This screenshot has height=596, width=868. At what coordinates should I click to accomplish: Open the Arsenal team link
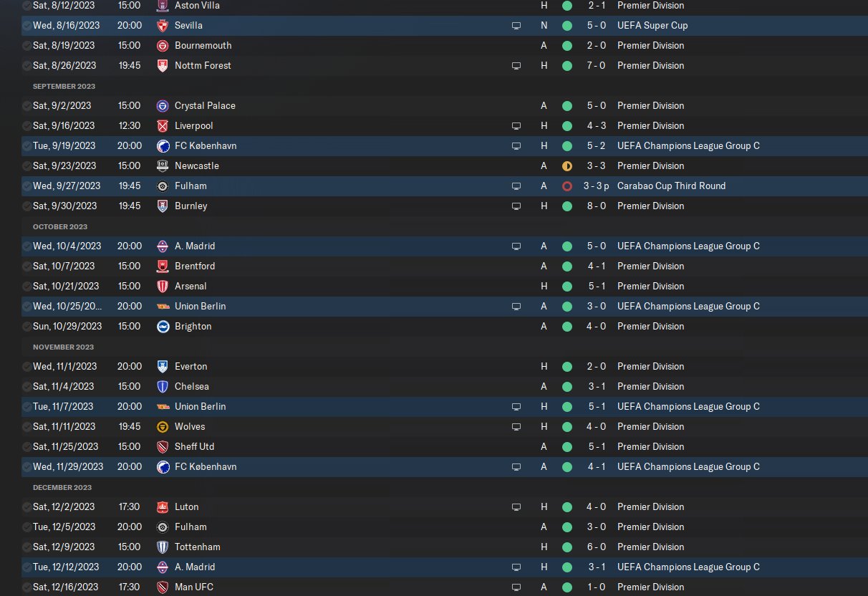[191, 286]
